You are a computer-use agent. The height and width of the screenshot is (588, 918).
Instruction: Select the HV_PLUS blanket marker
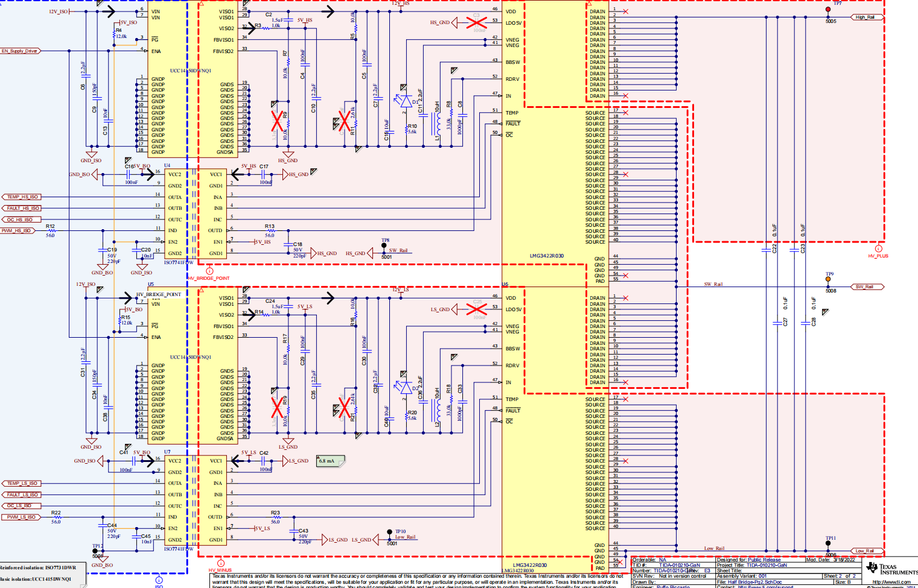[x=878, y=248]
